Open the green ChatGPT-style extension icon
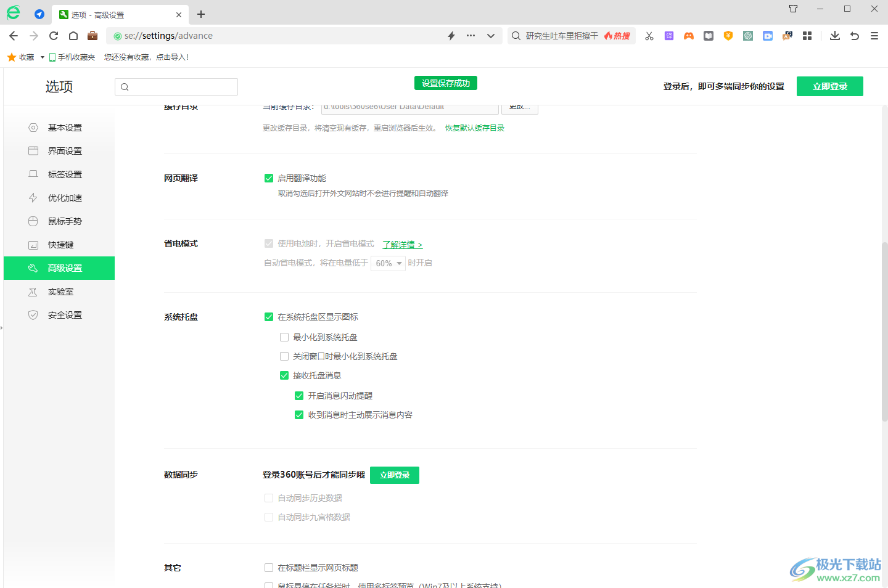The width and height of the screenshot is (888, 588). pos(748,36)
